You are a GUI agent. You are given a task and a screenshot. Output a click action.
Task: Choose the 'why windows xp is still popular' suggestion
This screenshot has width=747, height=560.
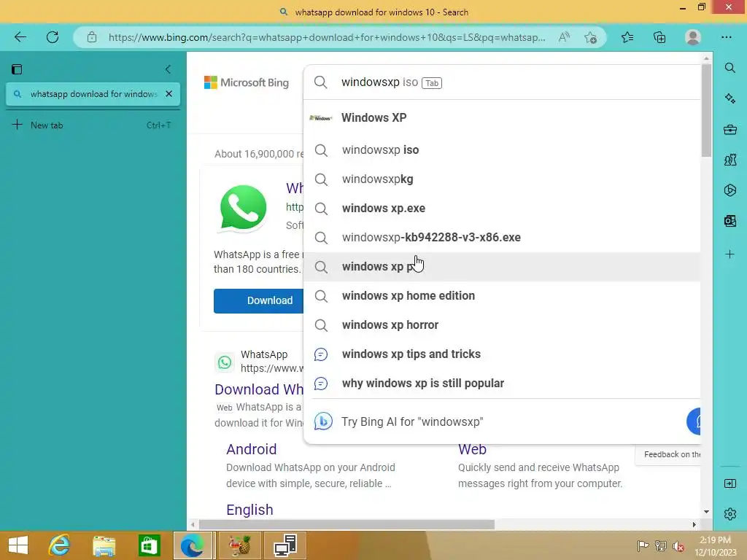[x=502, y=383]
